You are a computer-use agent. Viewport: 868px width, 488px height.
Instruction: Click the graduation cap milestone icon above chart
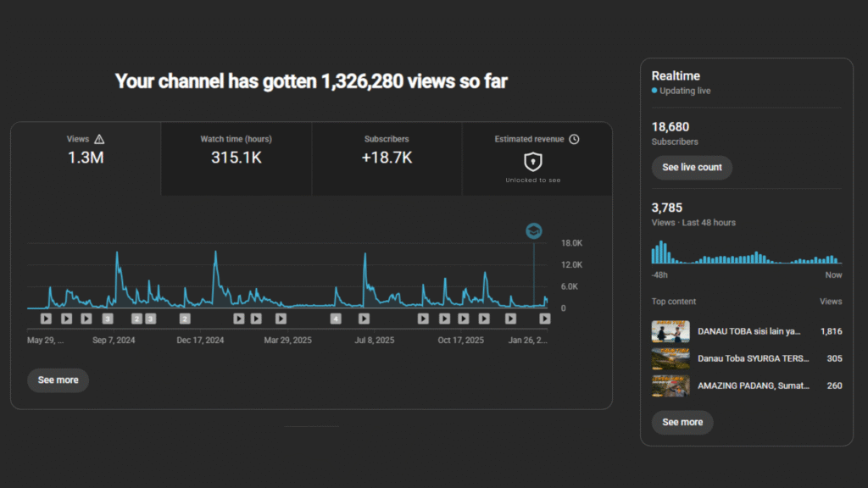pyautogui.click(x=533, y=231)
